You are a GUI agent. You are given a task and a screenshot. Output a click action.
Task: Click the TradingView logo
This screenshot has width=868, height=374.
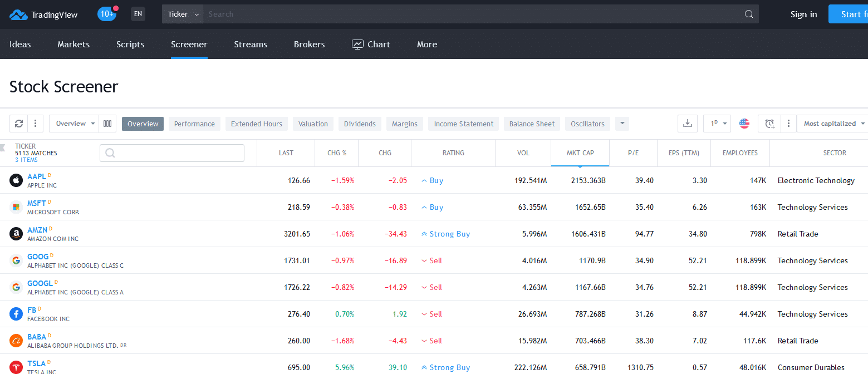pos(43,14)
